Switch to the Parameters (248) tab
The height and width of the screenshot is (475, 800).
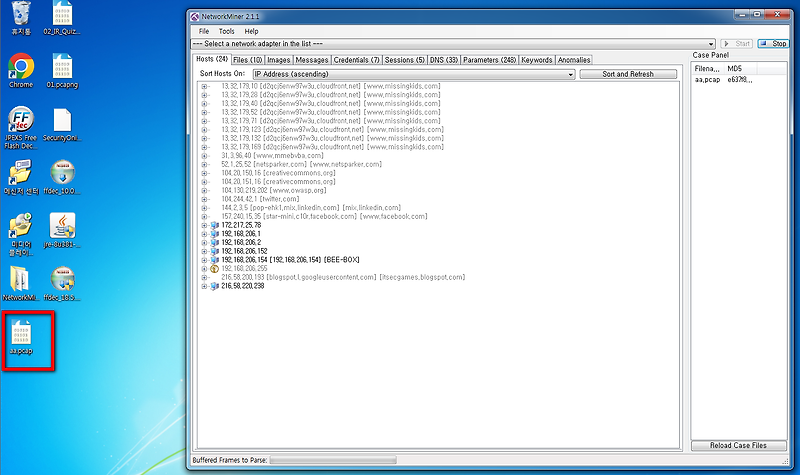click(x=490, y=60)
